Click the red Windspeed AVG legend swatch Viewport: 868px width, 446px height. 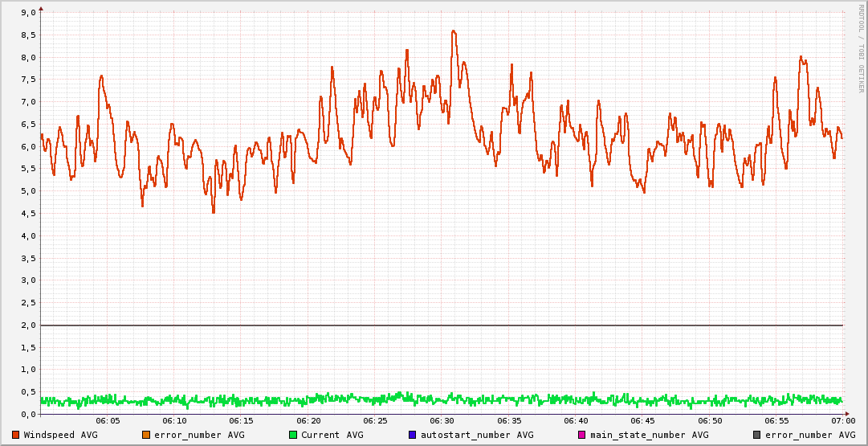[16, 435]
